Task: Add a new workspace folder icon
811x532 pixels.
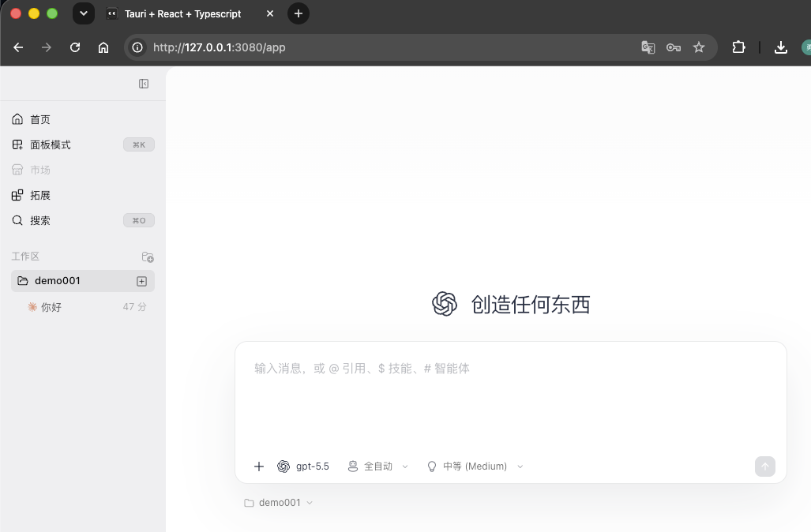Action: click(148, 257)
